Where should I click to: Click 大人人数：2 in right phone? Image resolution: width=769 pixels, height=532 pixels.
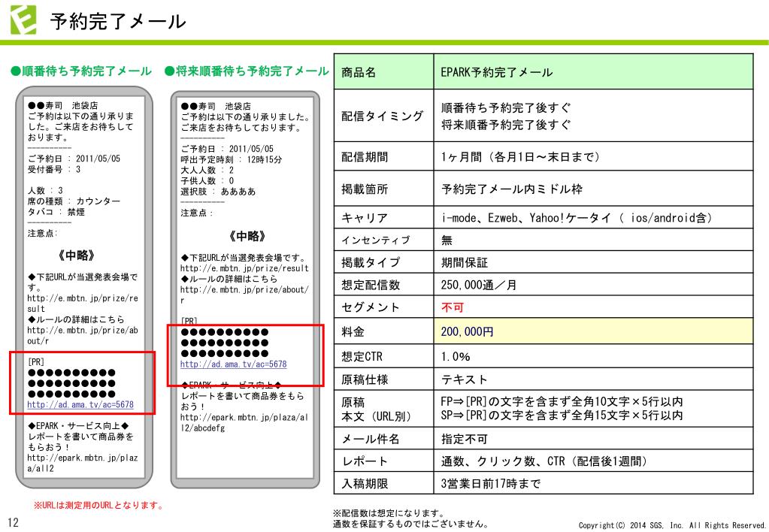click(207, 170)
